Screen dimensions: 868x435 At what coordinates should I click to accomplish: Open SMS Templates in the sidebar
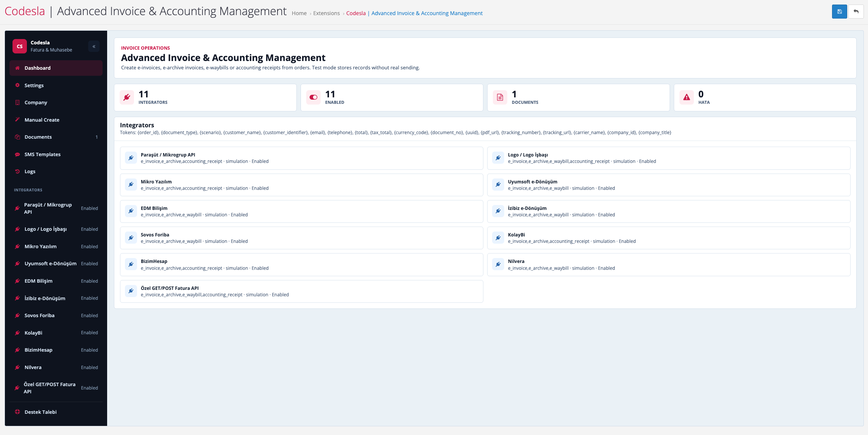point(56,154)
